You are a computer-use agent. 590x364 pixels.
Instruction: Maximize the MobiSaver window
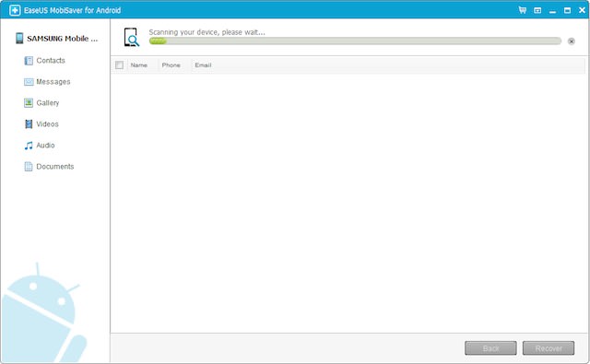point(567,10)
